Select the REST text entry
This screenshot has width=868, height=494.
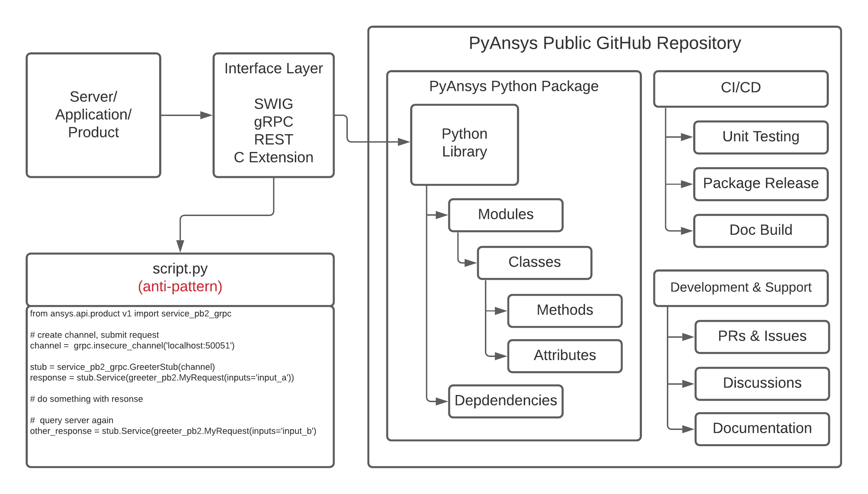(273, 140)
